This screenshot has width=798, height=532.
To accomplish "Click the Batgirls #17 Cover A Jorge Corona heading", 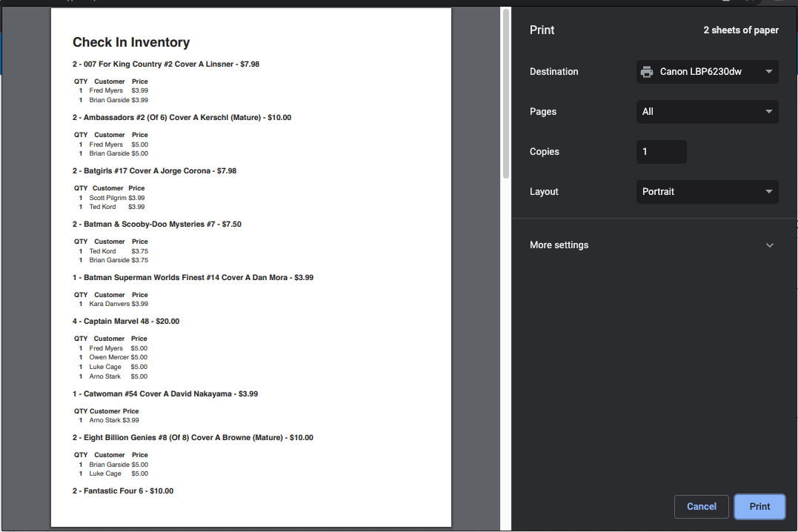I will pyautogui.click(x=154, y=171).
